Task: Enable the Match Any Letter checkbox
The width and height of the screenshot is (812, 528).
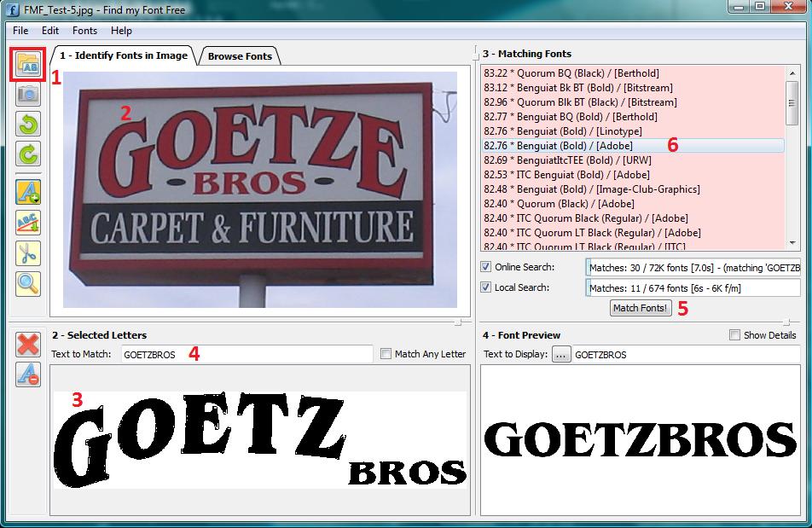Action: 386,354
